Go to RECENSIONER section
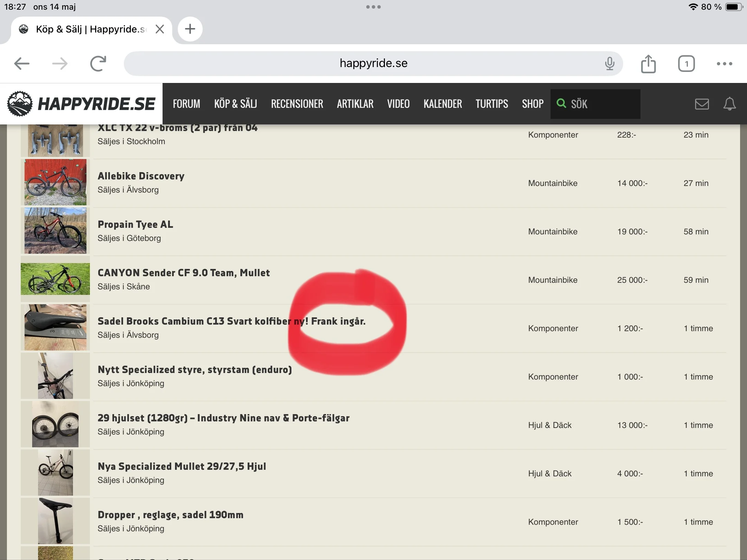This screenshot has width=747, height=560. pyautogui.click(x=297, y=104)
